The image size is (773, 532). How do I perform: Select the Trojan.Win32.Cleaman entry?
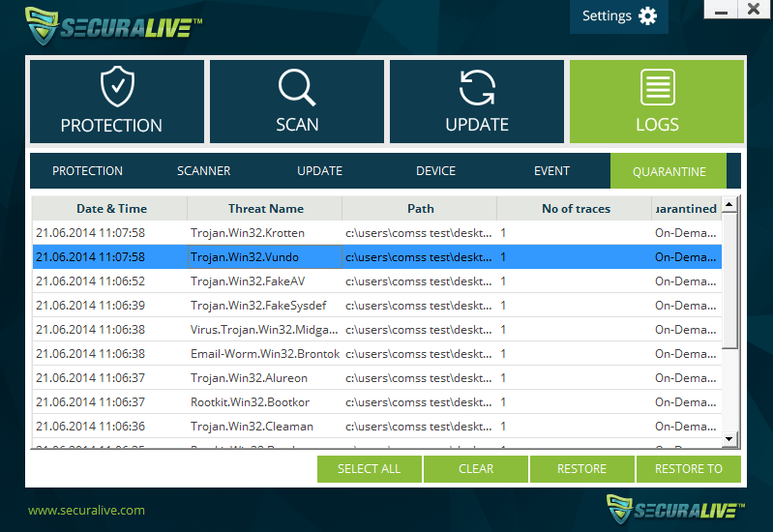click(x=377, y=426)
